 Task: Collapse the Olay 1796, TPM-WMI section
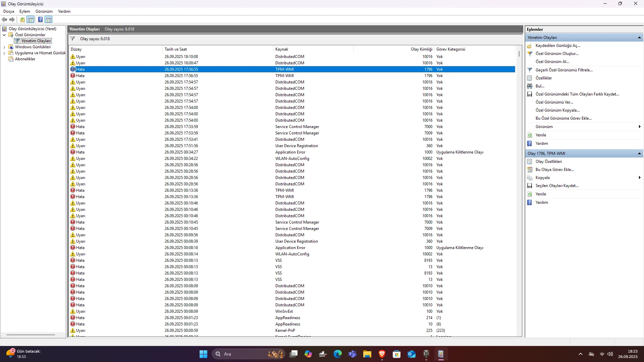pos(639,154)
